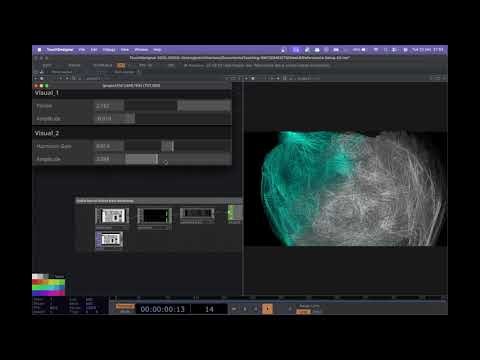Select the black-viewer node in the network
This screenshot has width=480, height=360.
tap(154, 216)
